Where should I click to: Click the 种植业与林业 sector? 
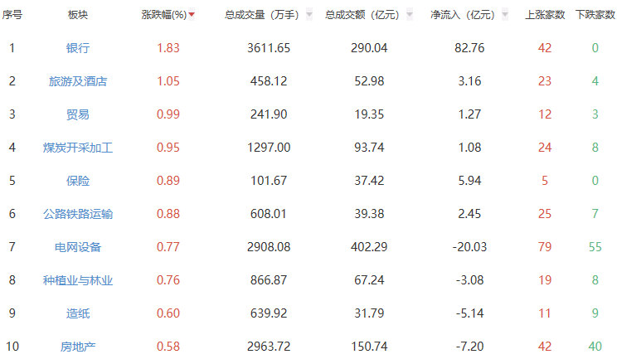[78, 280]
